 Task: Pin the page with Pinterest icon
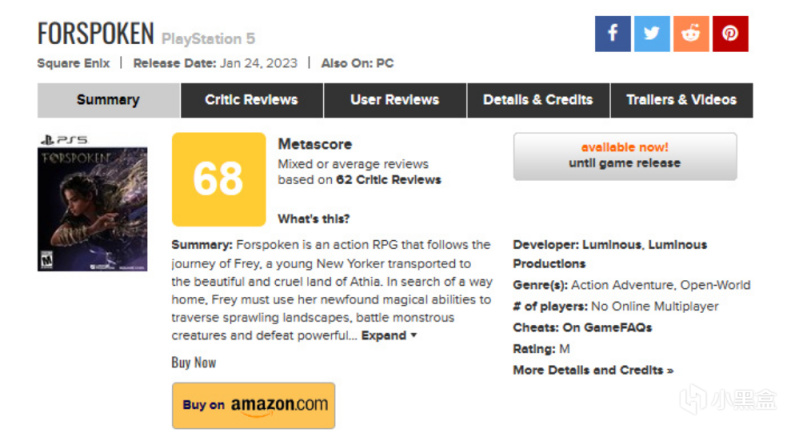(x=730, y=34)
